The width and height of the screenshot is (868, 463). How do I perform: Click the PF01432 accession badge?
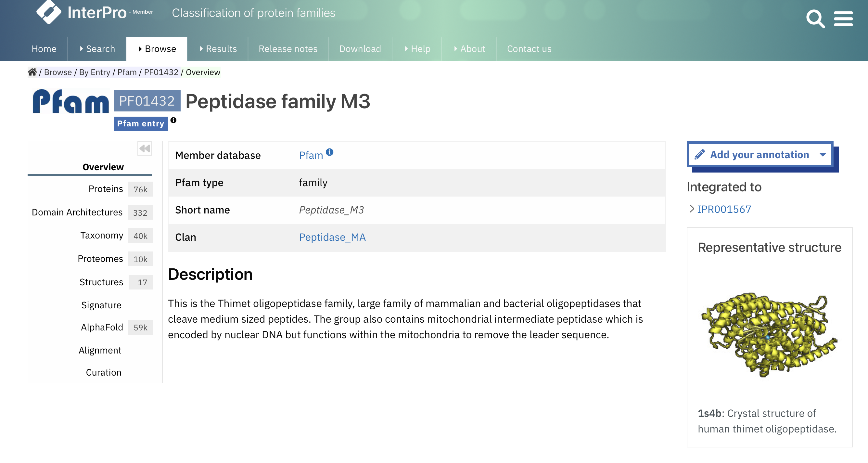tap(147, 101)
